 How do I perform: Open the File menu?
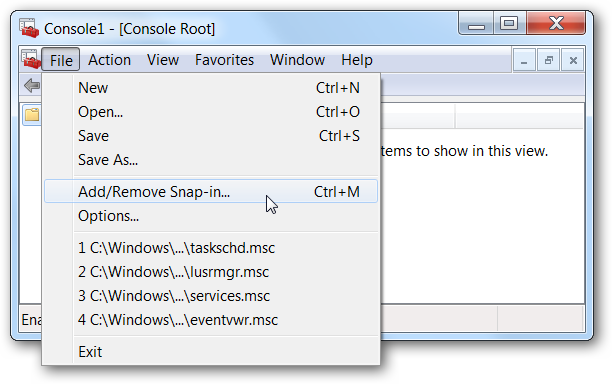(x=61, y=60)
